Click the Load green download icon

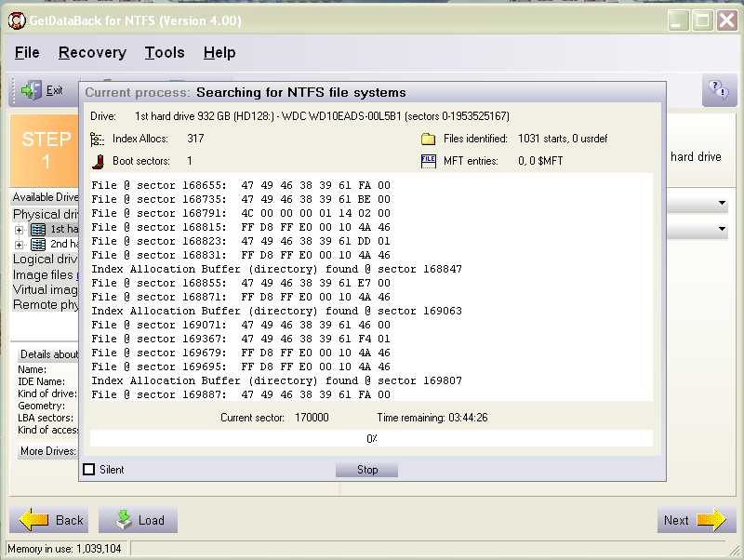click(x=124, y=520)
